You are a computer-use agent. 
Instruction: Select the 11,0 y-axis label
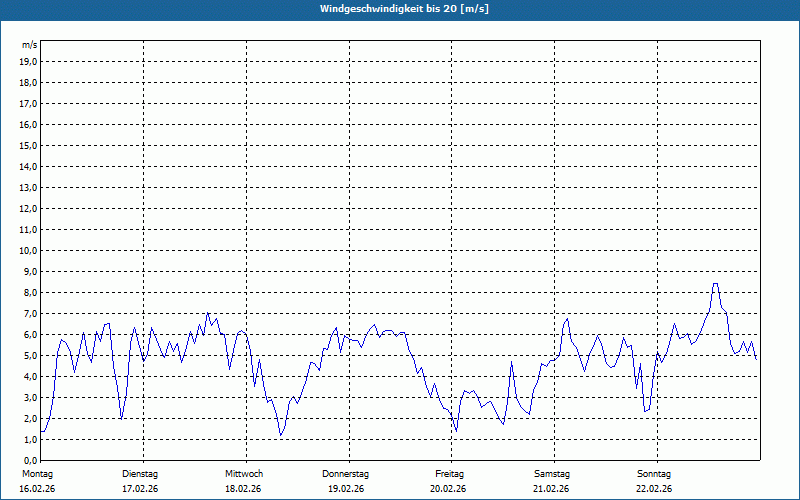[x=28, y=230]
